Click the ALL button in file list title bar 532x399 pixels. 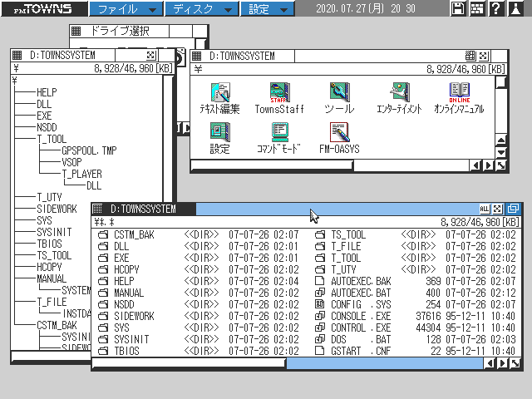click(x=485, y=209)
